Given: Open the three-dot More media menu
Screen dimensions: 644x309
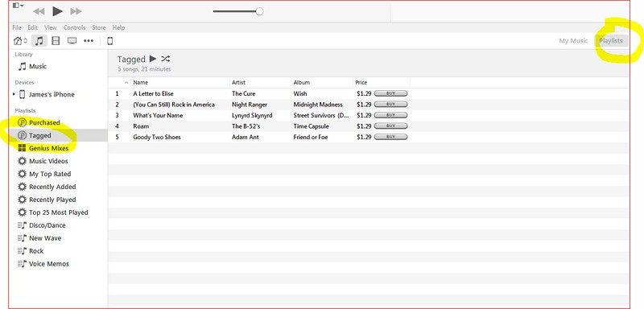Looking at the screenshot, I should tap(89, 40).
